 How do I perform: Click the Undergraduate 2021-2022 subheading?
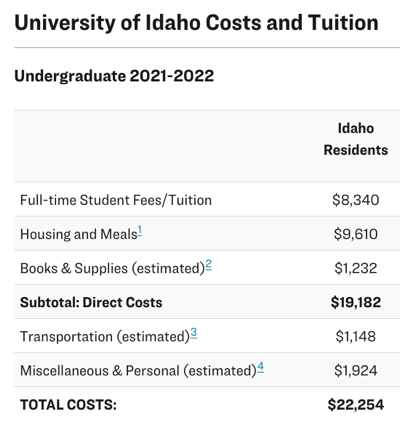pyautogui.click(x=114, y=76)
